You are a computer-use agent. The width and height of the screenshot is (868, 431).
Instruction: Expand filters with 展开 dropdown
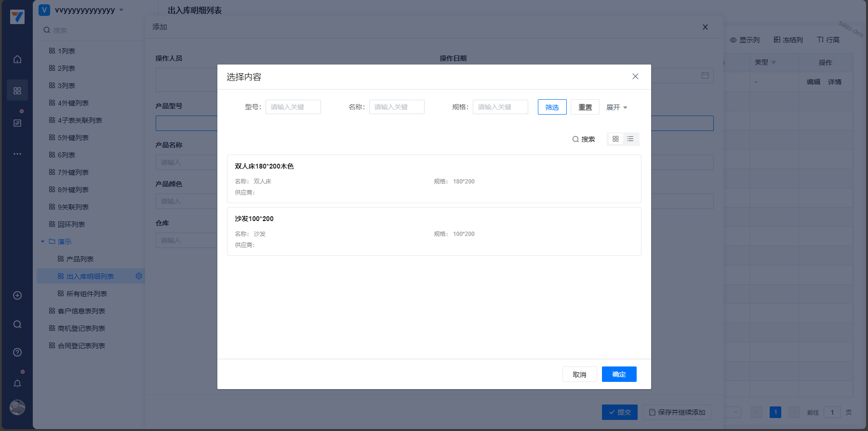[616, 107]
